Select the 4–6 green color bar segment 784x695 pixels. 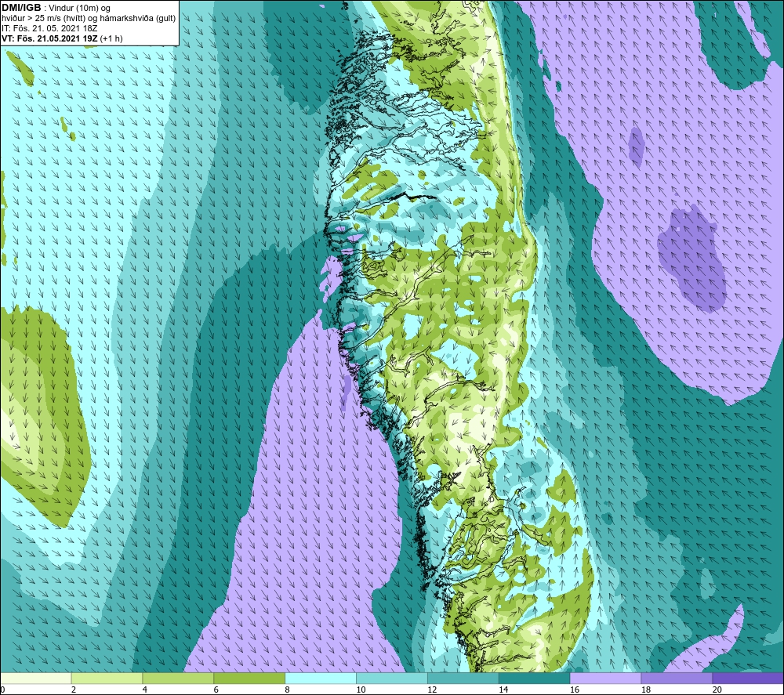178,678
